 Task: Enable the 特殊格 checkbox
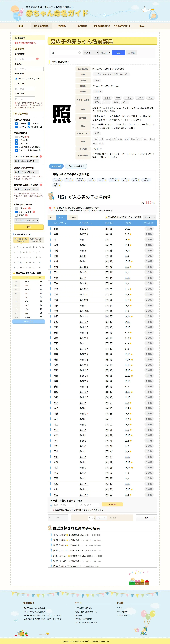pos(16,215)
